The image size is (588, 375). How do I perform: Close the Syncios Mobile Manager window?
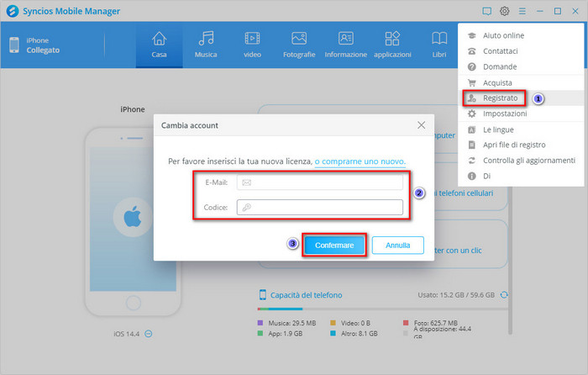click(x=575, y=11)
